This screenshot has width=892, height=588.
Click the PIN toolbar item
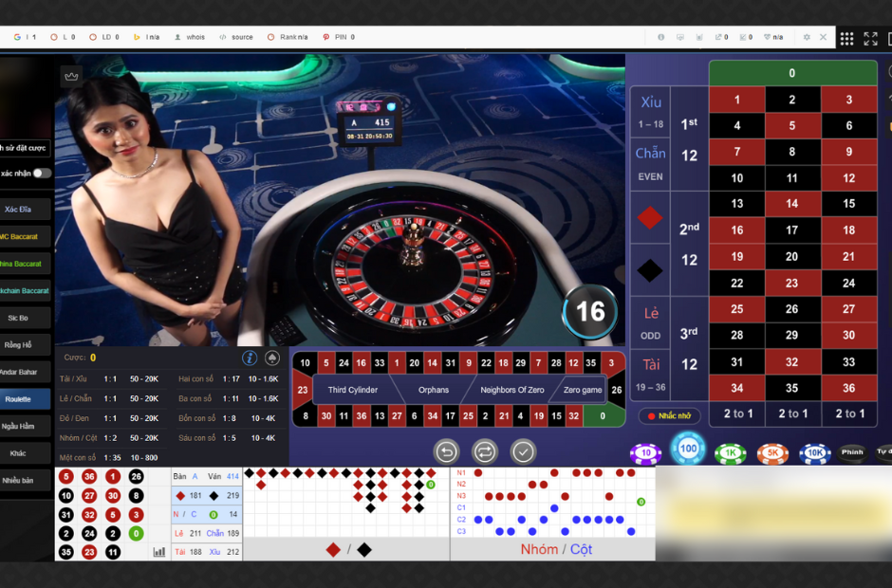coord(339,37)
